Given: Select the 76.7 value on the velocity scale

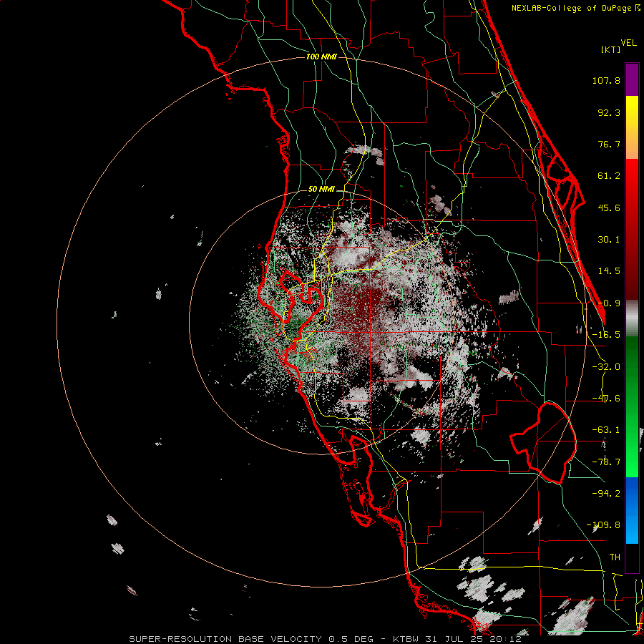Looking at the screenshot, I should click(x=609, y=144).
